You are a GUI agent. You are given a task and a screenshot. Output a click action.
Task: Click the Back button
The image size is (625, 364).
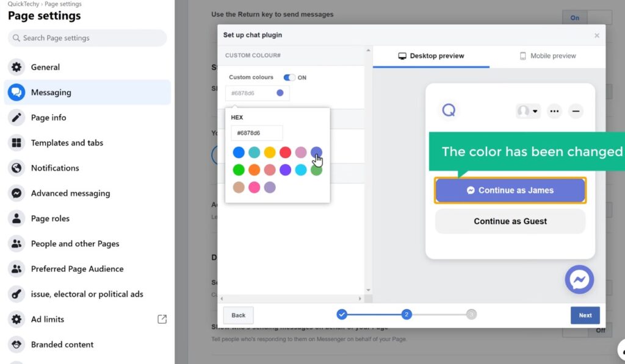click(x=238, y=315)
